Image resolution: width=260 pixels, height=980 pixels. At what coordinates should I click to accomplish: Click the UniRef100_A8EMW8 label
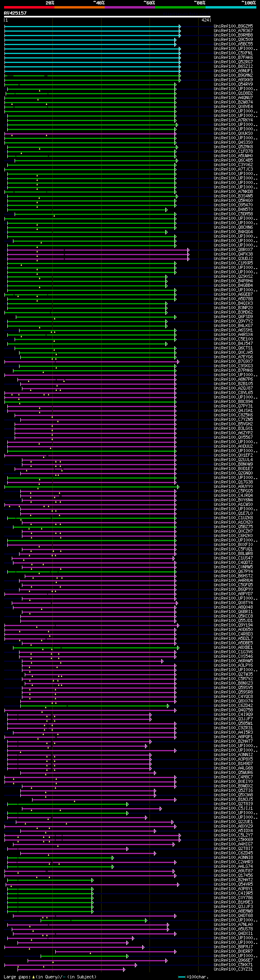click(x=233, y=911)
